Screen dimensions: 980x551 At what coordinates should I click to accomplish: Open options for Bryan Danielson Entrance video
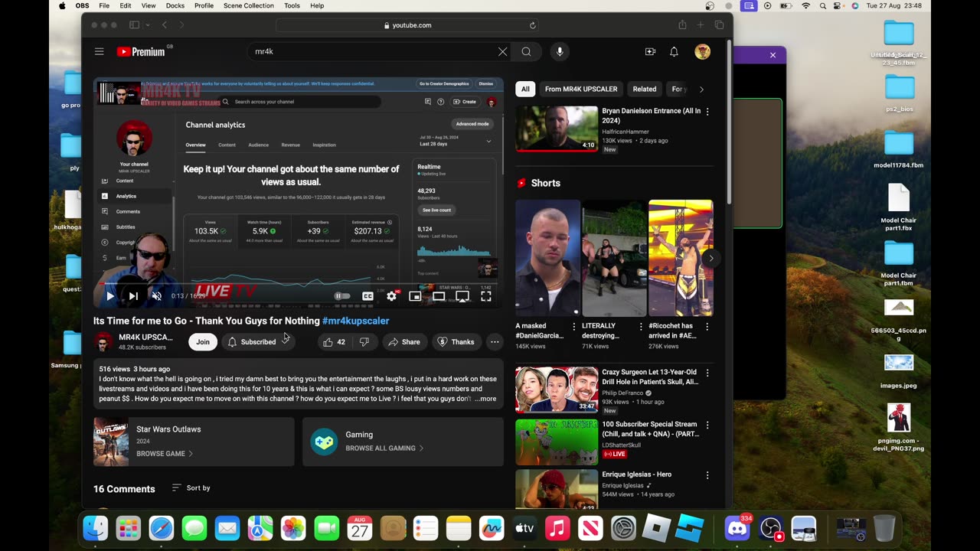pos(707,112)
